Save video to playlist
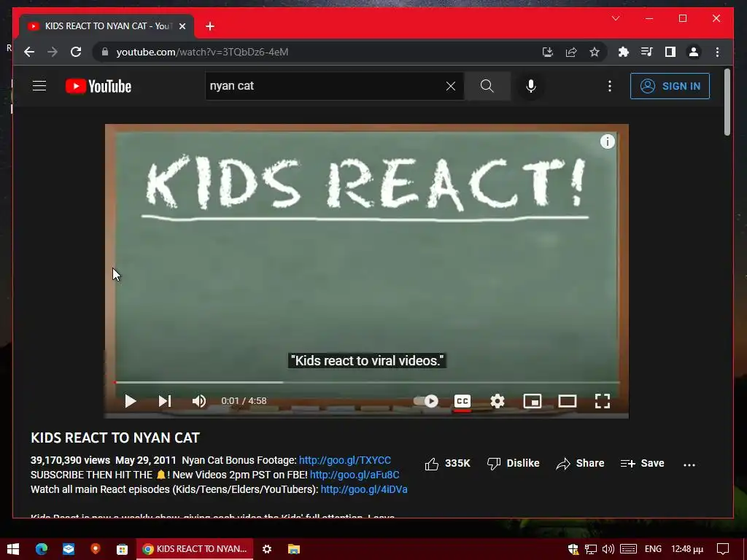747x560 pixels. coord(642,463)
